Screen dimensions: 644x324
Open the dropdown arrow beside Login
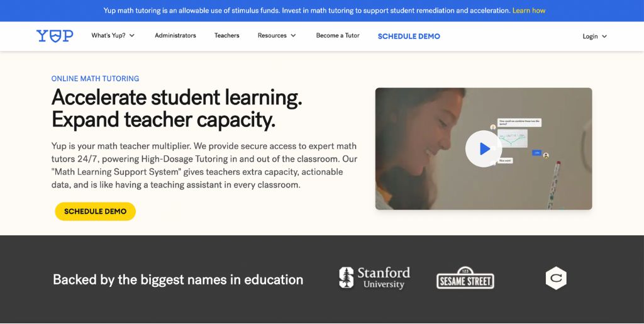tap(604, 36)
